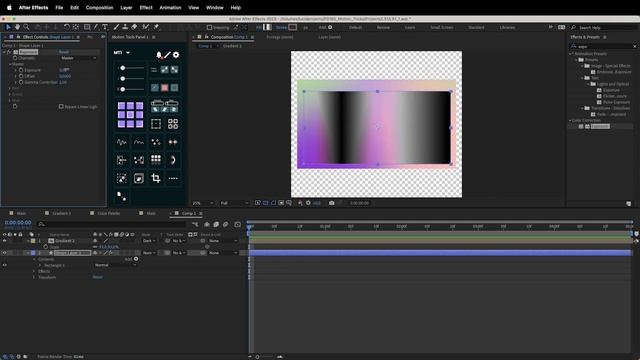Select the Roto Brush tool
Screen dimensions: 640x360
(x=146, y=27)
